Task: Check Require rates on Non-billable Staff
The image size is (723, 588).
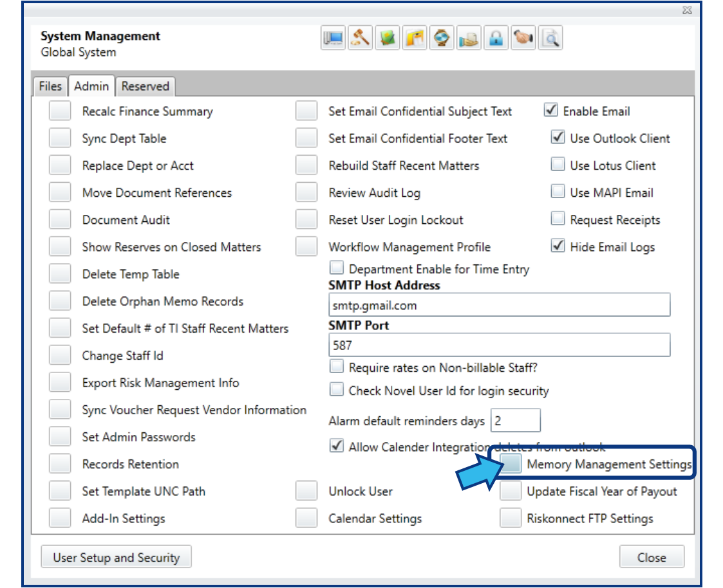Action: (336, 367)
